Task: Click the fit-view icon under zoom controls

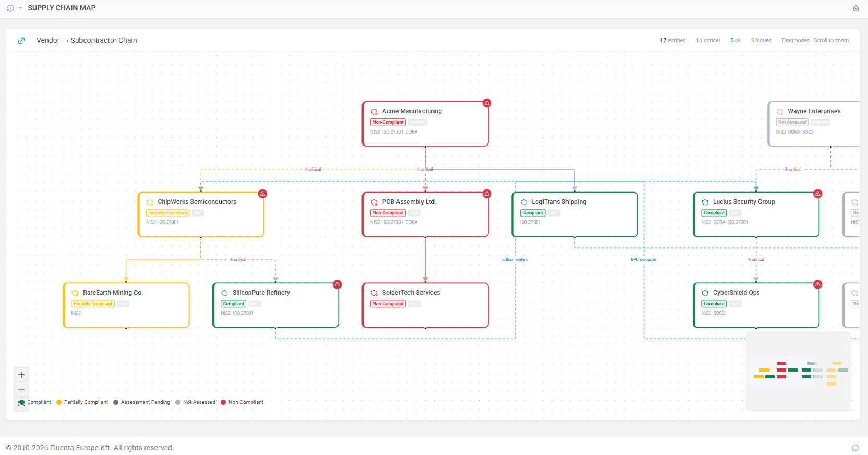Action: (x=21, y=403)
